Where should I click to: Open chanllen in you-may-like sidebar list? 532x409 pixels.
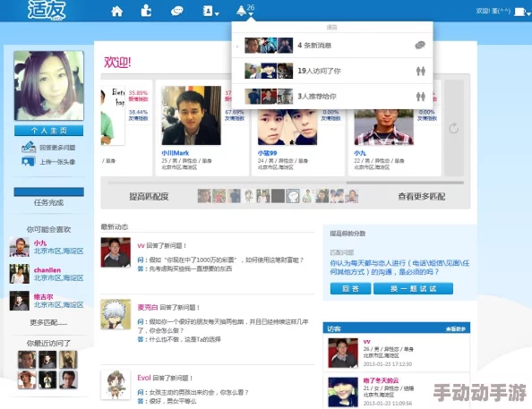pyautogui.click(x=47, y=270)
